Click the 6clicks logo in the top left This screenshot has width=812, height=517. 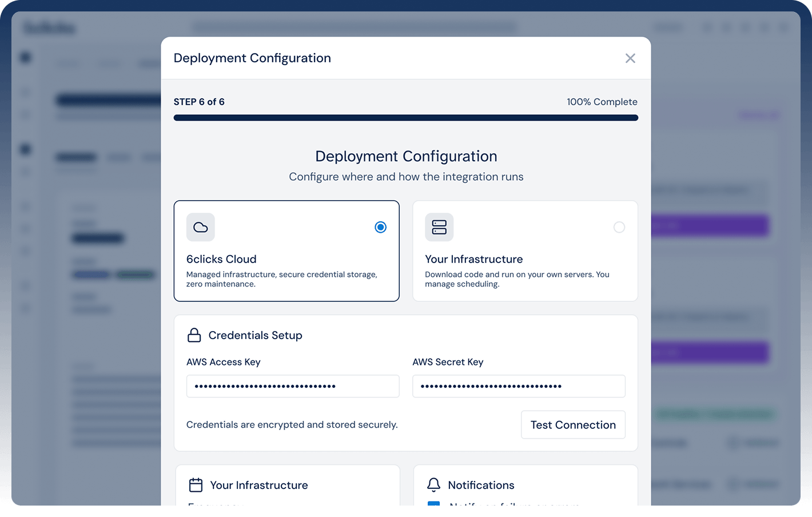click(49, 27)
